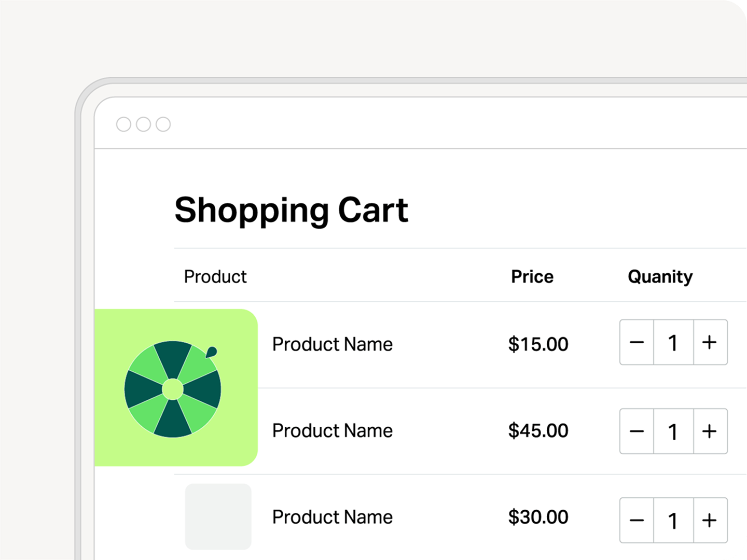Increase quantity of the $15.00 product
This screenshot has height=560, width=747.
[x=710, y=342]
